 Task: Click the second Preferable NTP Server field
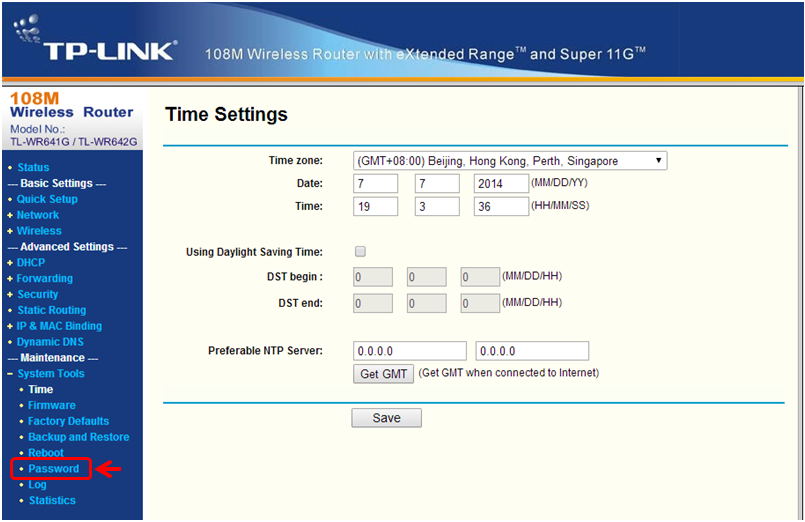coord(532,351)
